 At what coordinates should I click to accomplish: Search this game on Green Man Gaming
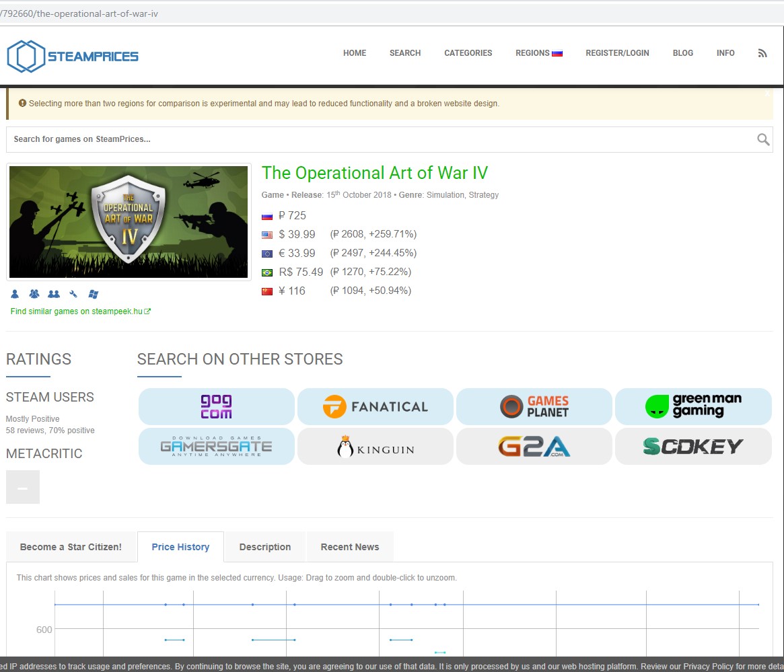click(694, 407)
